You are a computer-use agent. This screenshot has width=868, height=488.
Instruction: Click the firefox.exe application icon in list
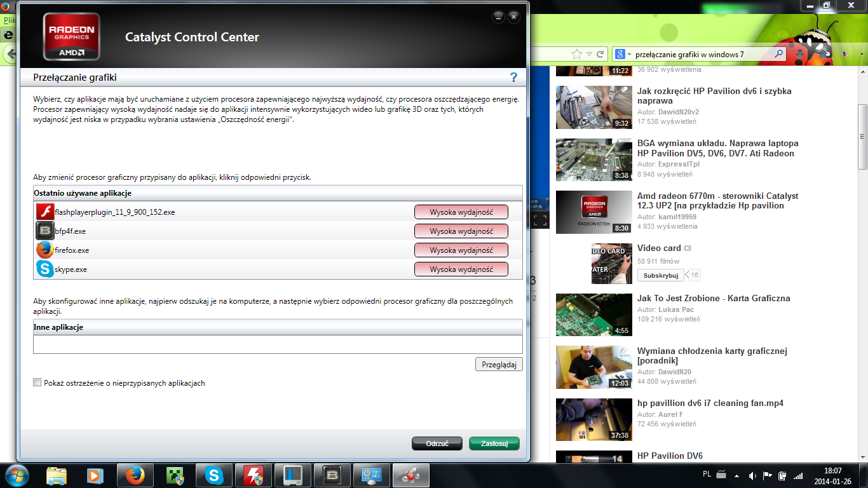click(45, 250)
